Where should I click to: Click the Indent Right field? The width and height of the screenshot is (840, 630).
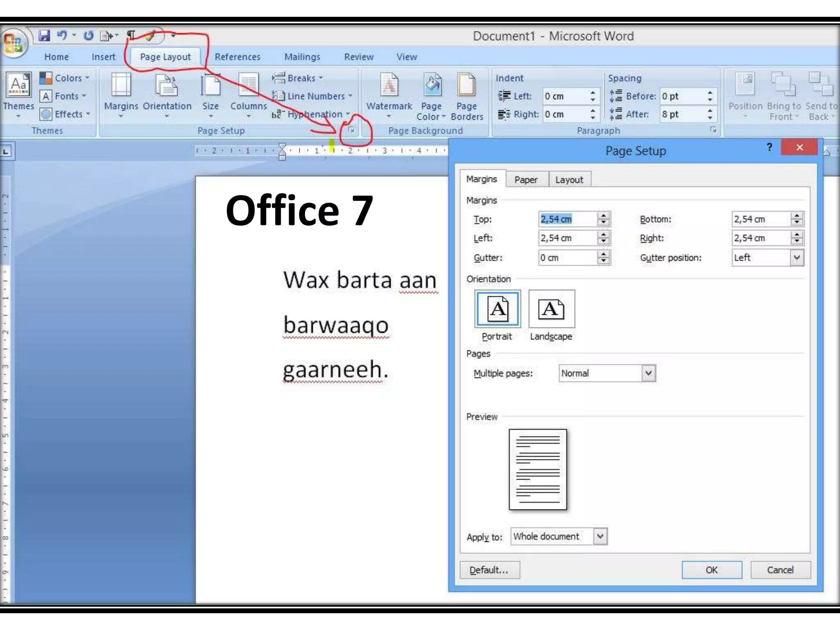[x=565, y=114]
